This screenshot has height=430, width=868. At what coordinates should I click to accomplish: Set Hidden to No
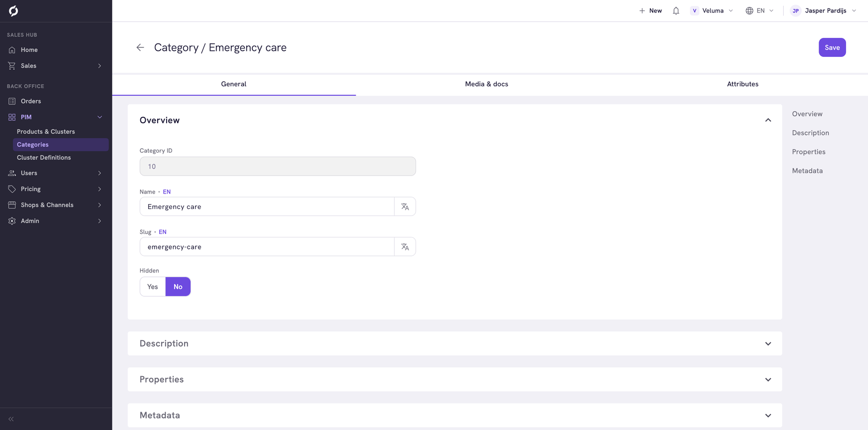[x=178, y=287]
